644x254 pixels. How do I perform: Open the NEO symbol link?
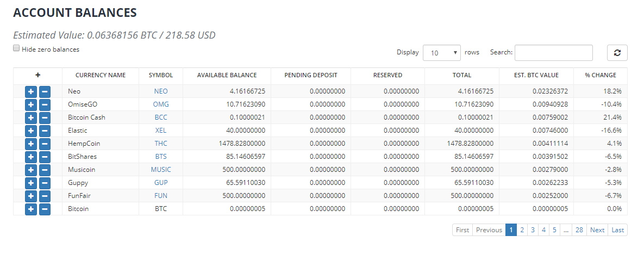click(161, 91)
